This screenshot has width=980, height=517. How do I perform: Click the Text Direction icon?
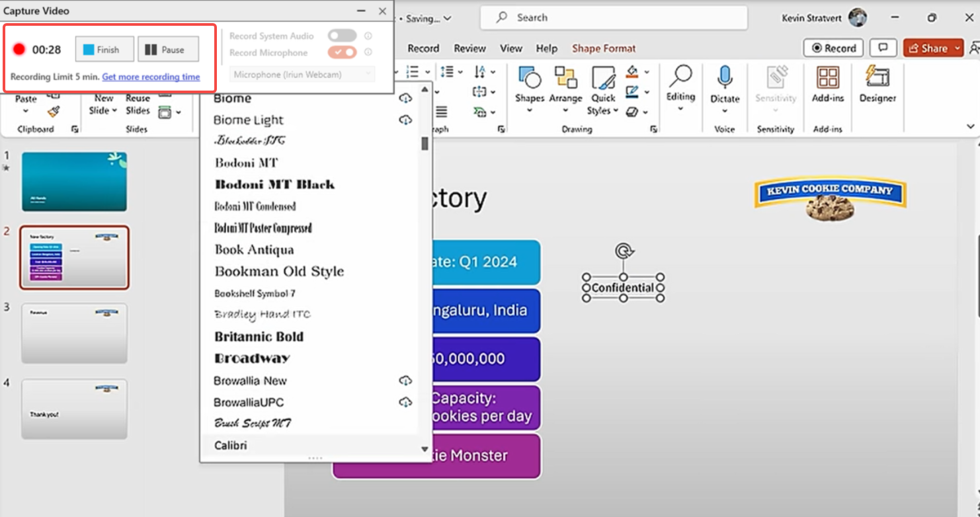click(479, 71)
